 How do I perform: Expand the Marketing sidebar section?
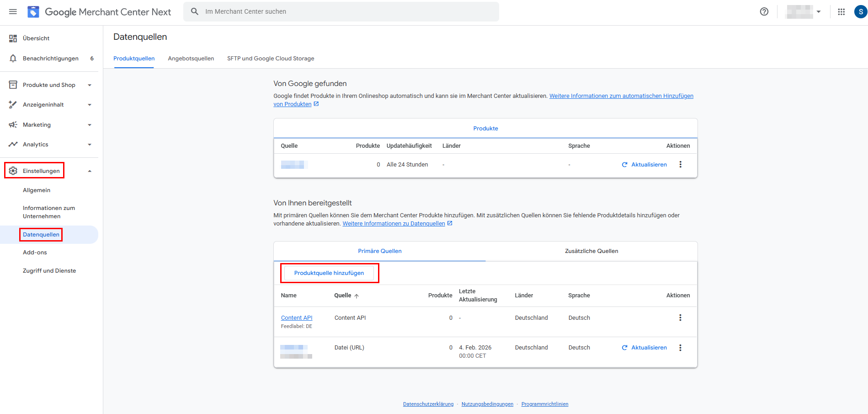click(x=90, y=125)
